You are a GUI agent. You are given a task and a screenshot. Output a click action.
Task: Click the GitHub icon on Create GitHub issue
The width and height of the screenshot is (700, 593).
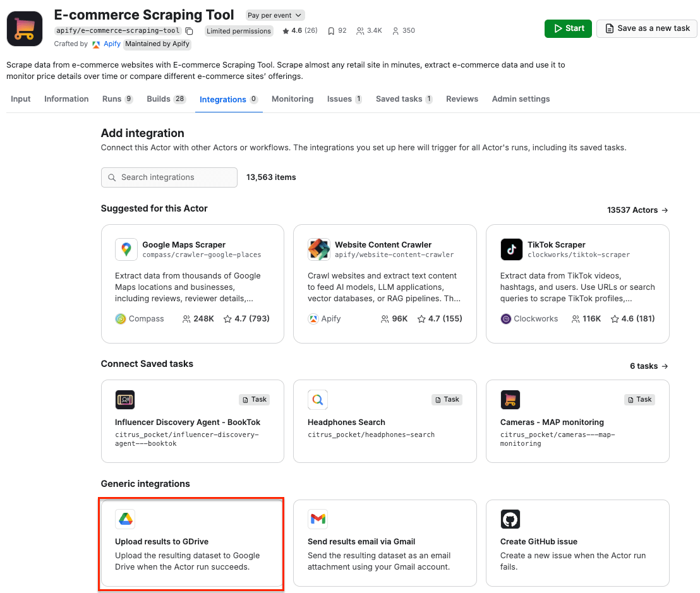click(510, 518)
